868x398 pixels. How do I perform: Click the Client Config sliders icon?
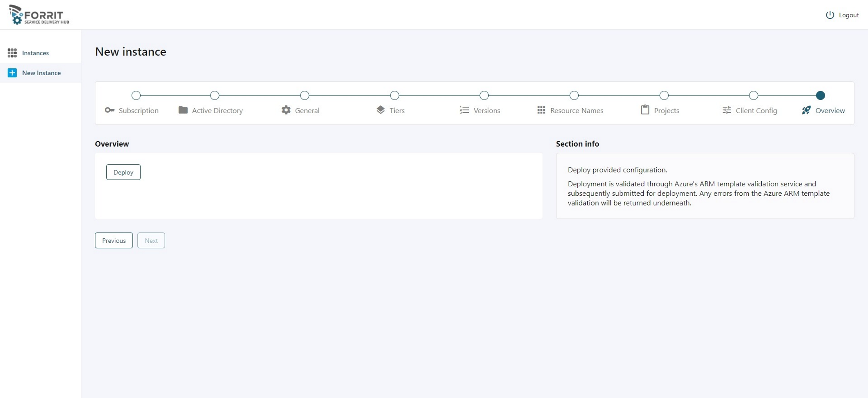point(727,110)
